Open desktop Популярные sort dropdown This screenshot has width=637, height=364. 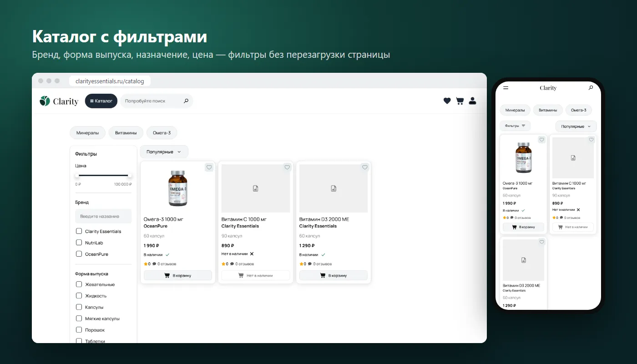tap(164, 152)
